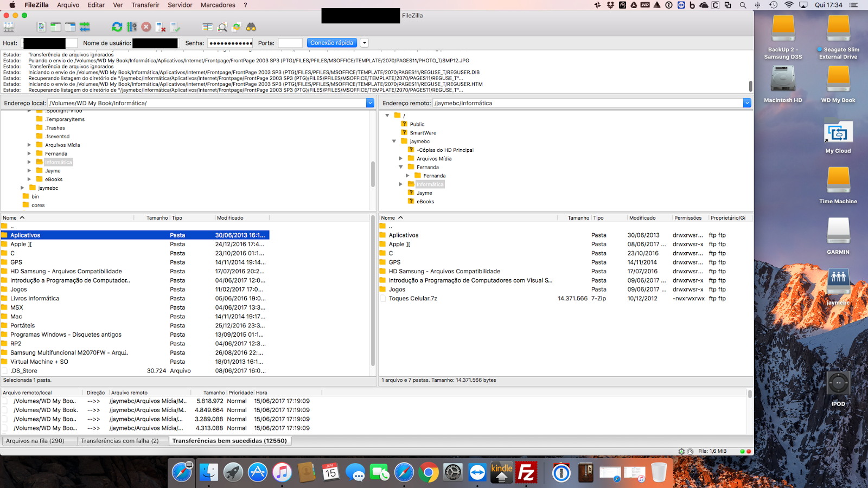Click the Porta input field
Screen dimensions: 868x488
[290, 43]
